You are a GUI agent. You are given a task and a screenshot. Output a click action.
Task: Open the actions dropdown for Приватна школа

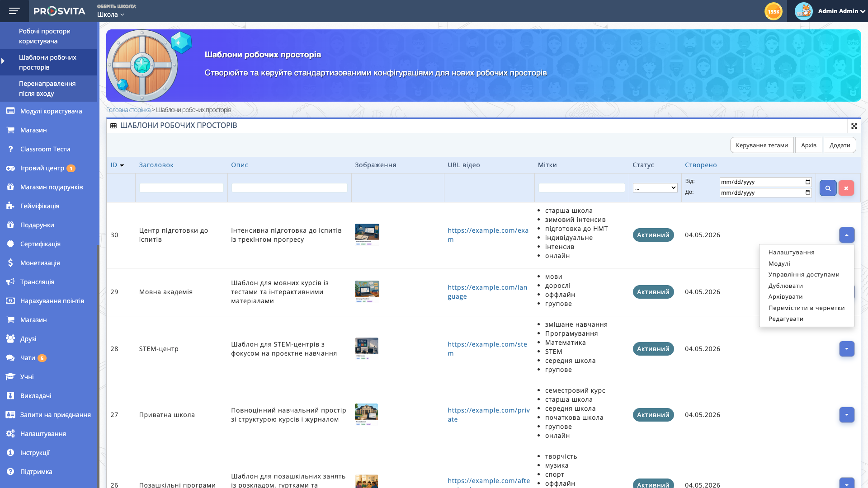click(x=847, y=415)
